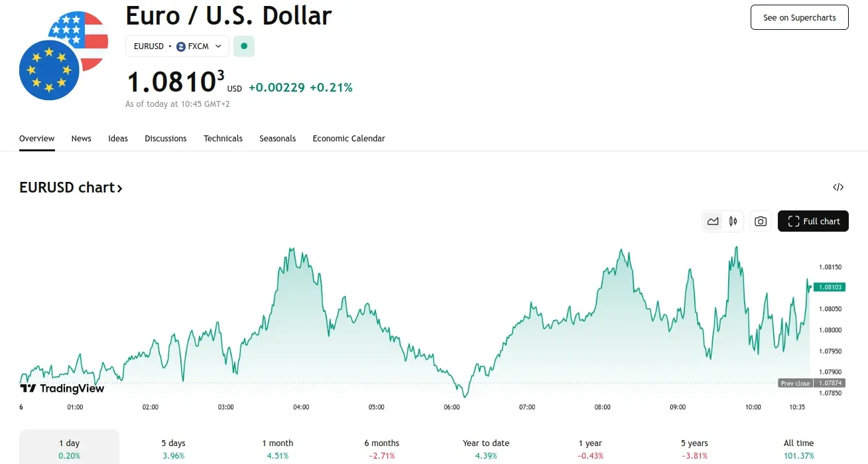The height and width of the screenshot is (464, 868).
Task: Open the News tab
Action: click(x=81, y=139)
